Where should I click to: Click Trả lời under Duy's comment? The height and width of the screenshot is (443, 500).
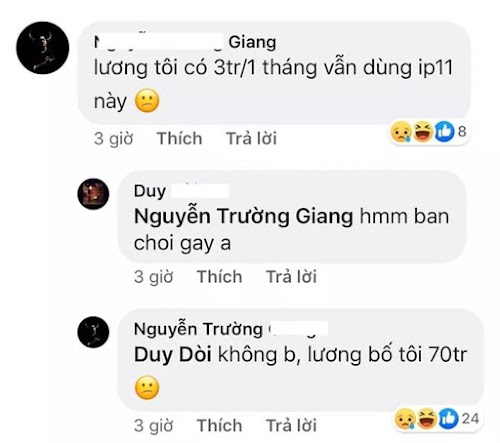pos(291,277)
